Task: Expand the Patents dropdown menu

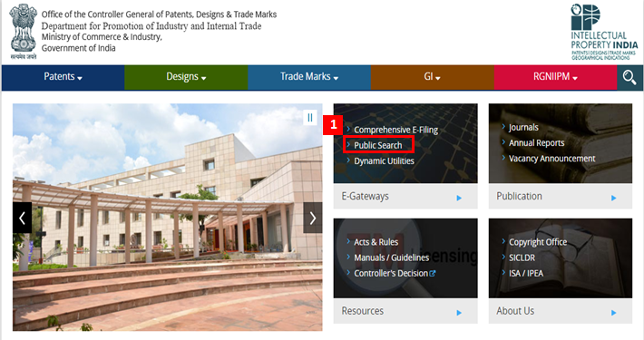Action: (63, 77)
